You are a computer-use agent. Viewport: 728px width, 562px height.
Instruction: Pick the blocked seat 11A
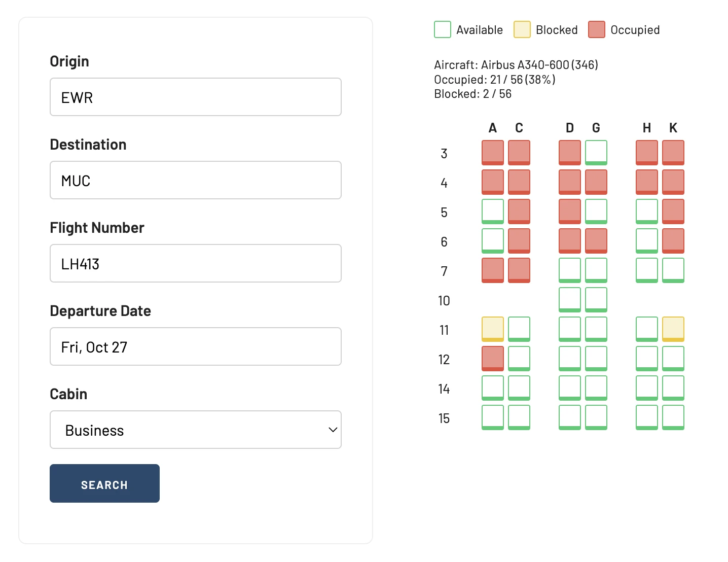[493, 329]
